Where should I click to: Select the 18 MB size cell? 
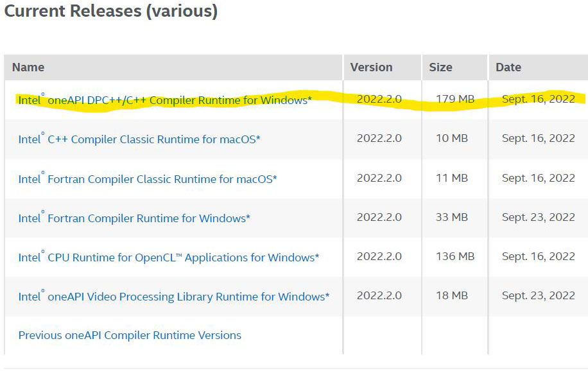[452, 295]
